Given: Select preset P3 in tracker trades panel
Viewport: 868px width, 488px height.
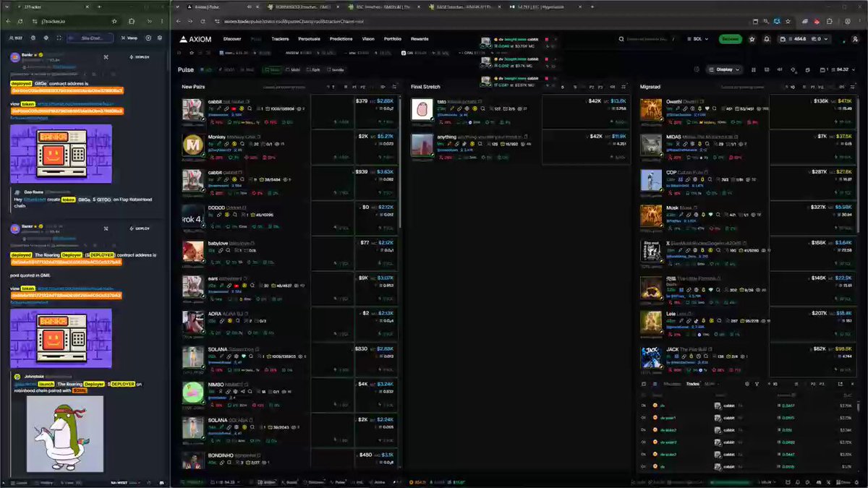Looking at the screenshot, I should point(822,384).
